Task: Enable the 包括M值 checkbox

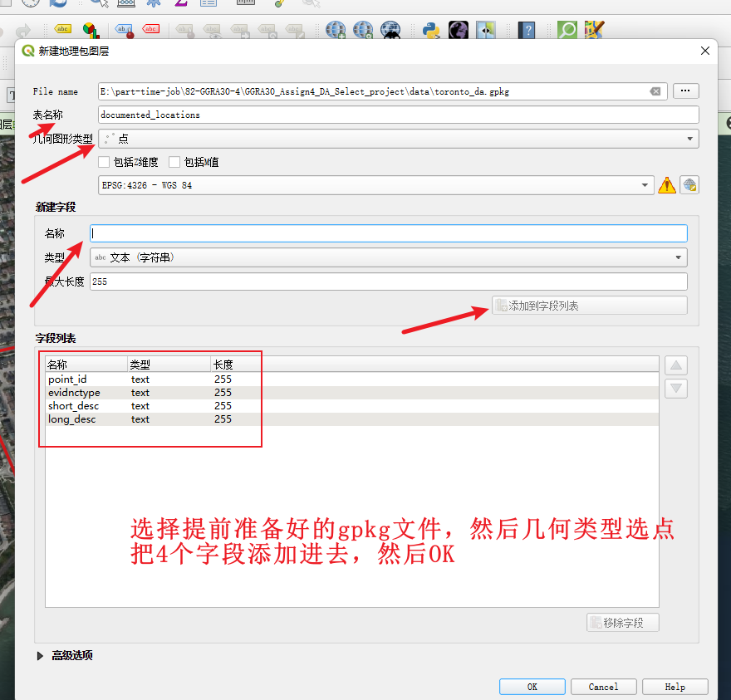Action: pyautogui.click(x=174, y=162)
